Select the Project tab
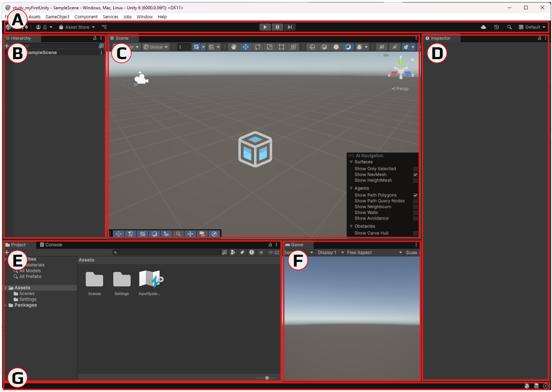Image resolution: width=552 pixels, height=392 pixels. (15, 245)
